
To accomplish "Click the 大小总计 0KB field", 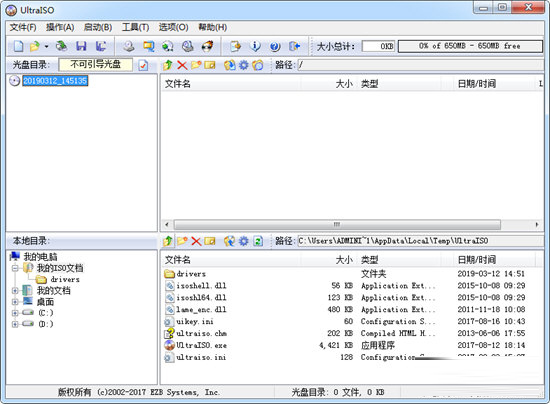I will tap(378, 46).
